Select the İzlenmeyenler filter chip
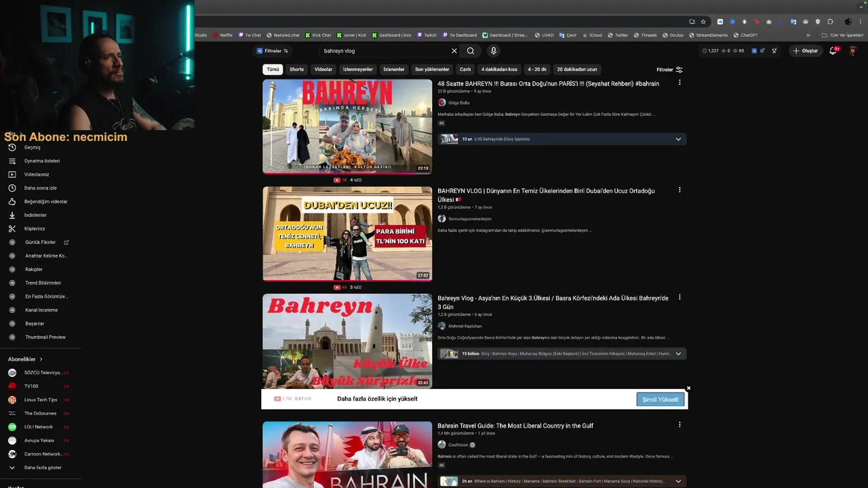The width and height of the screenshot is (868, 488). [358, 69]
